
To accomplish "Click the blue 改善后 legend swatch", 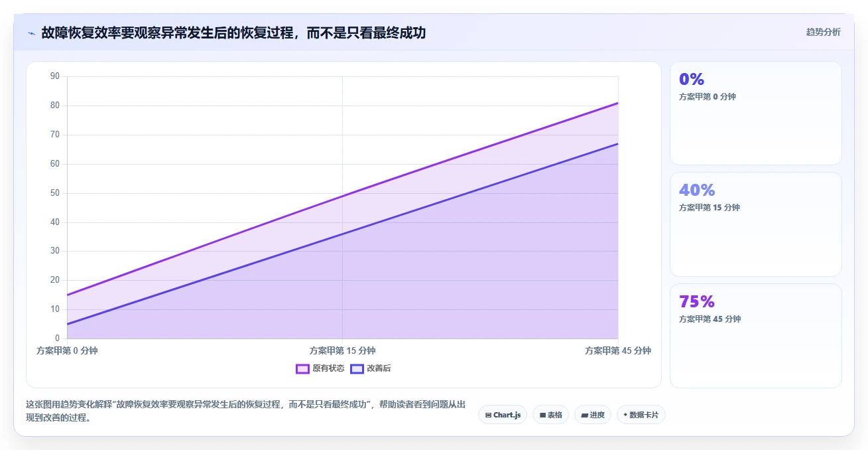I will coord(357,368).
